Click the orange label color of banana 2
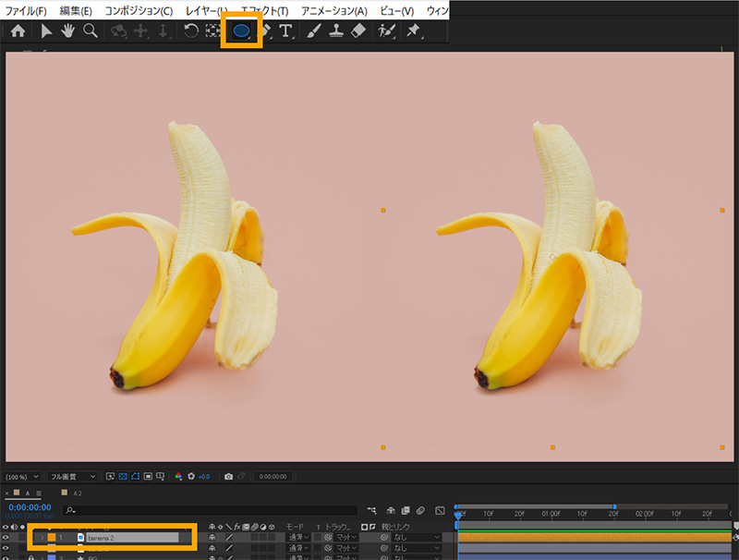 (x=52, y=538)
